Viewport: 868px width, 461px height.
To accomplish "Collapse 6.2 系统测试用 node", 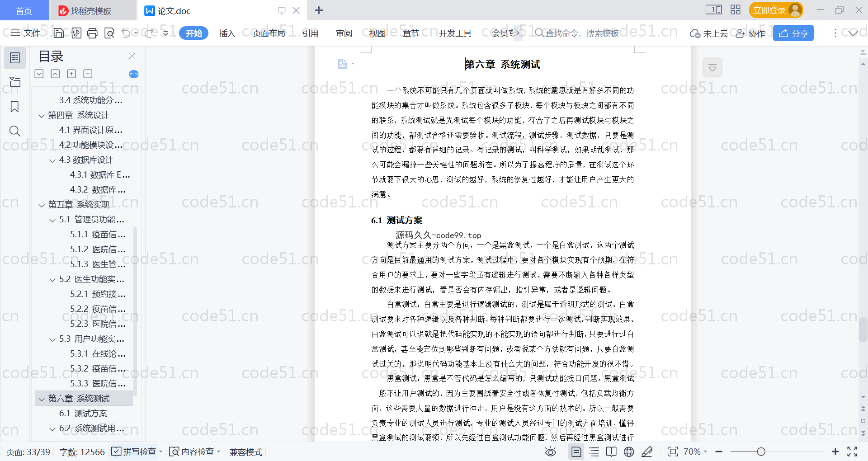I will (x=52, y=429).
